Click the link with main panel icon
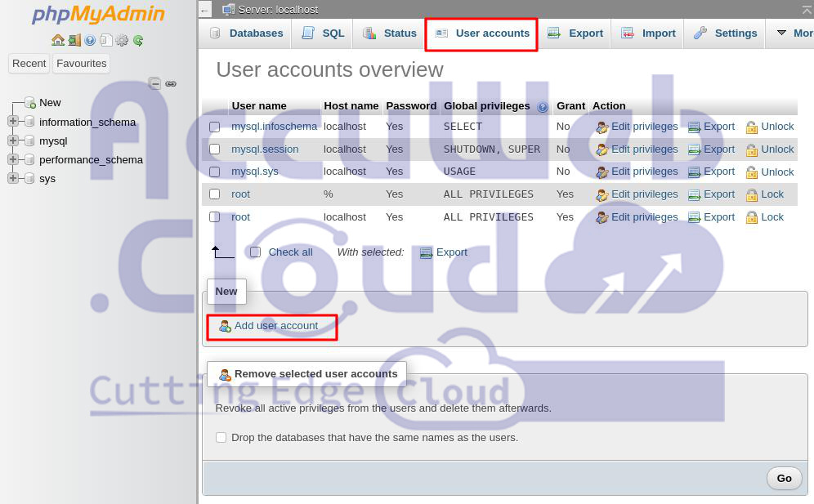 coord(171,83)
